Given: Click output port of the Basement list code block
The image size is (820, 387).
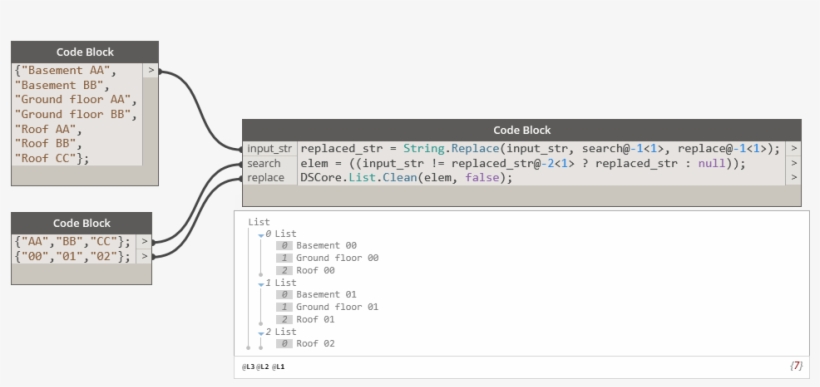Looking at the screenshot, I should click(x=151, y=71).
